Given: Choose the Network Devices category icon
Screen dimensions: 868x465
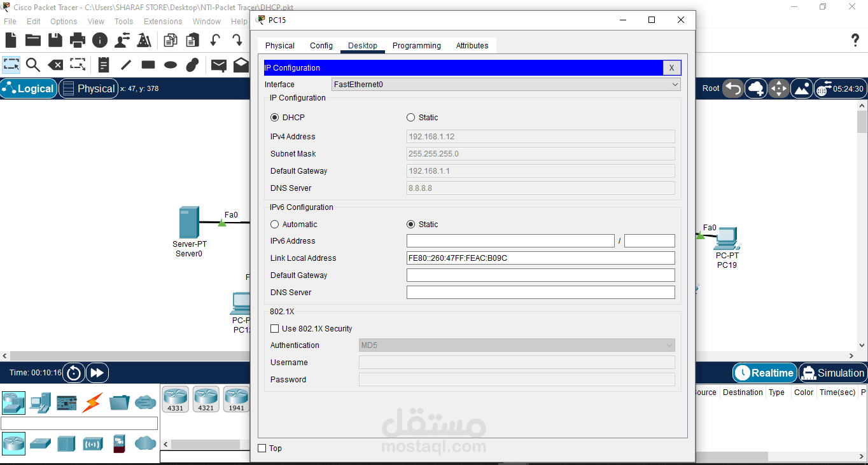Looking at the screenshot, I should (x=13, y=402).
